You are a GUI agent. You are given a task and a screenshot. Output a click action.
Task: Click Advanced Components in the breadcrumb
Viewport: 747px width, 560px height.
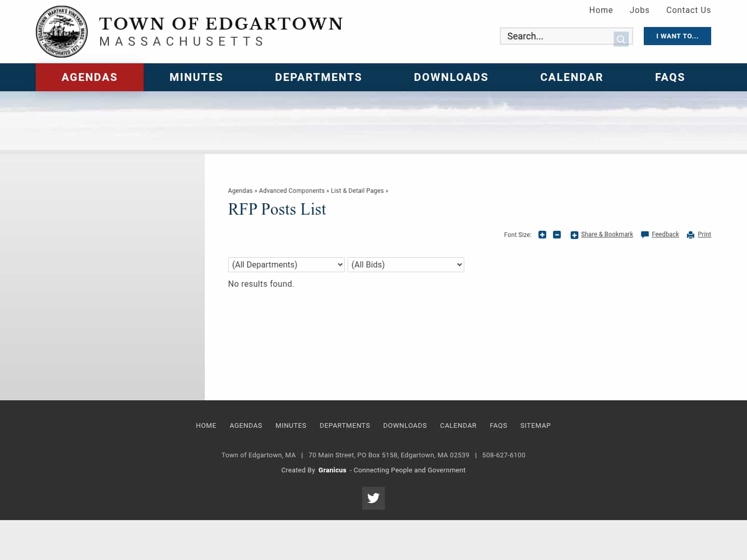point(292,191)
